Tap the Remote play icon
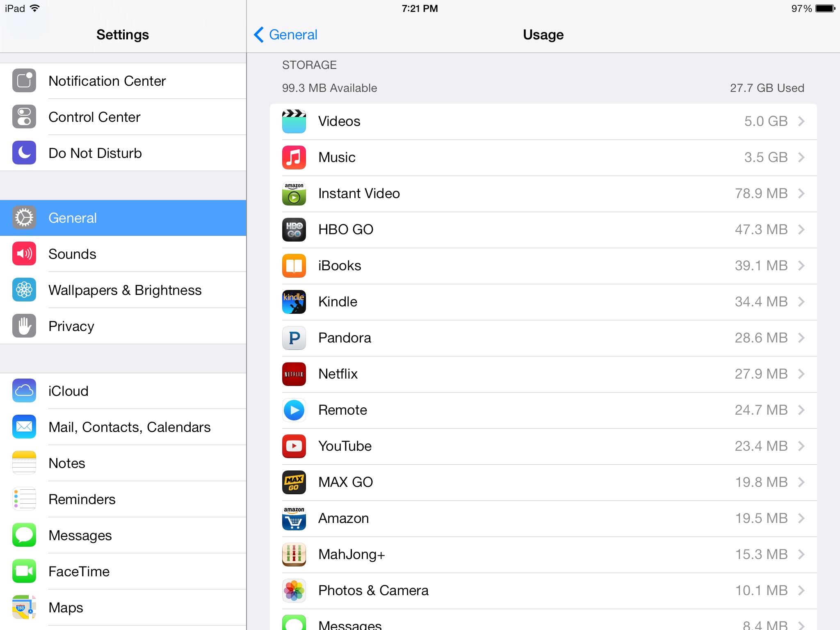Viewport: 840px width, 630px height. [x=294, y=410]
